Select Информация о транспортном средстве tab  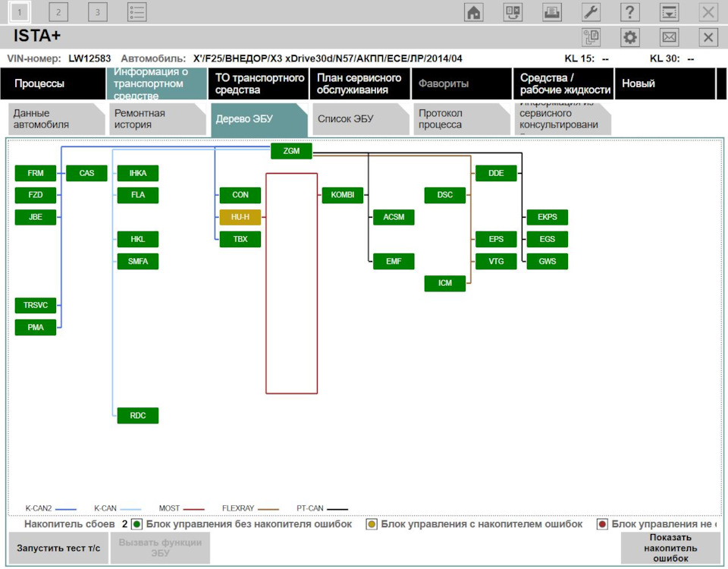click(157, 83)
